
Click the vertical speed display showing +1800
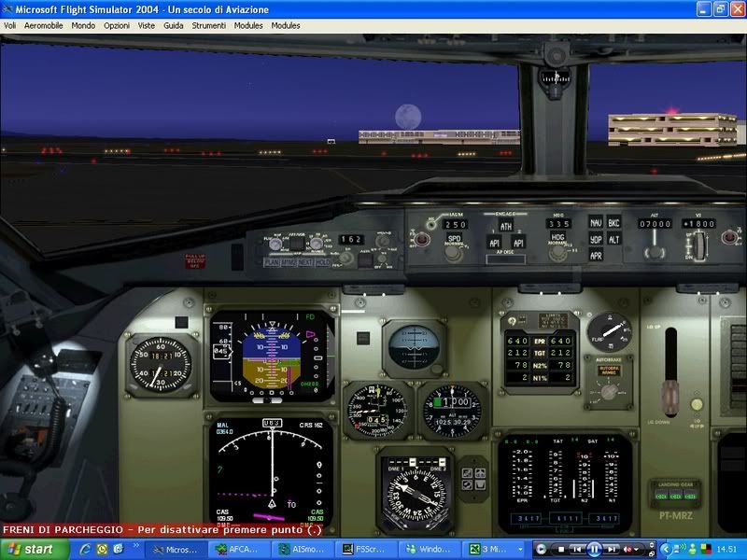pyautogui.click(x=698, y=223)
